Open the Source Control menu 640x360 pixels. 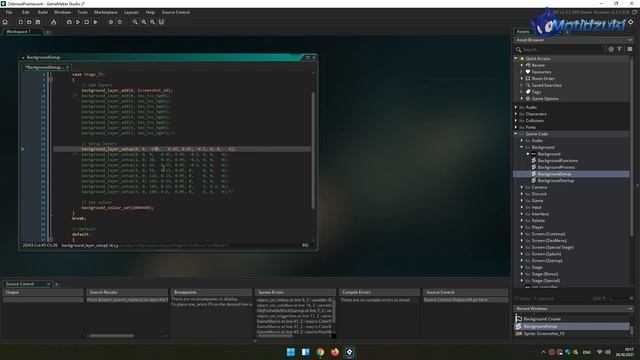[x=176, y=12]
